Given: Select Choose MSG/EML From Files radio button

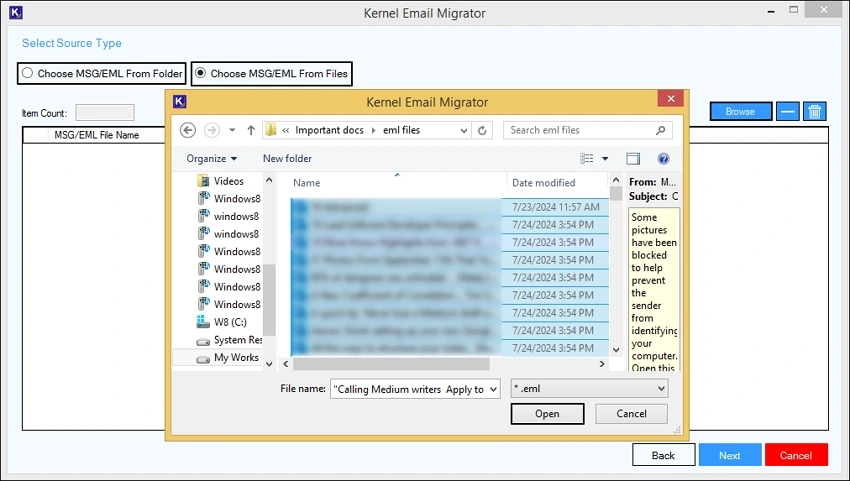Looking at the screenshot, I should coord(201,73).
